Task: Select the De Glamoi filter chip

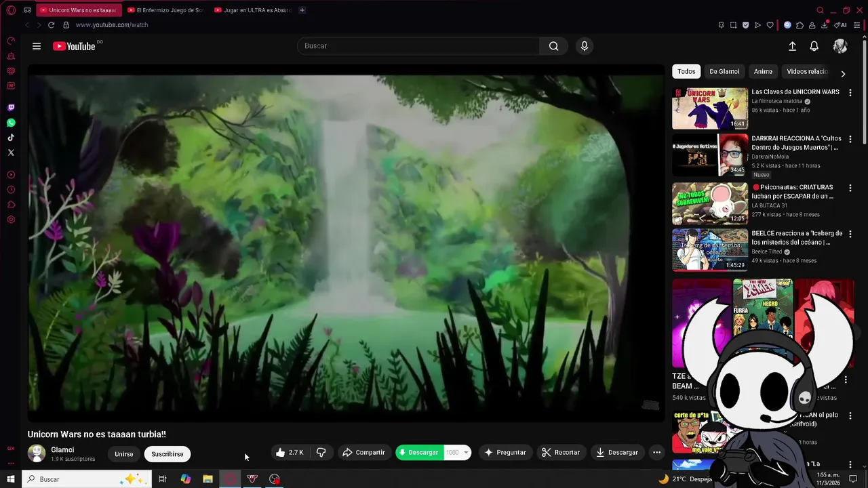Action: [724, 71]
